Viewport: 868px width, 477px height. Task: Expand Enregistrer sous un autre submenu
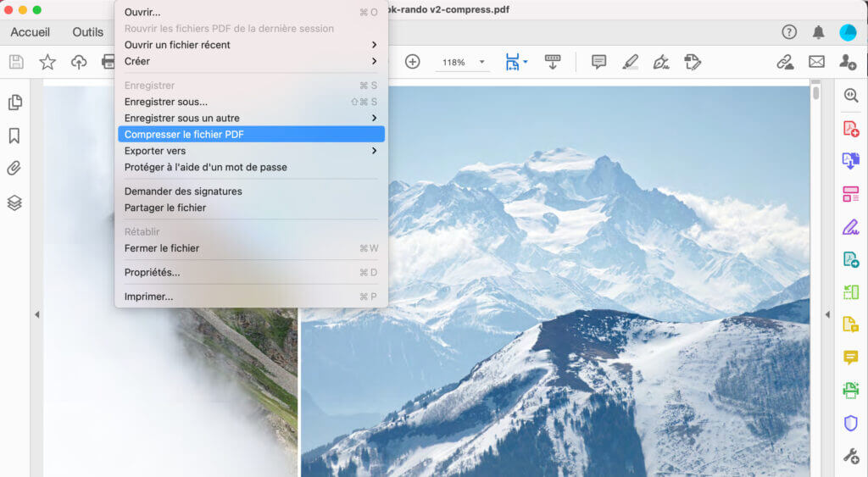pos(374,118)
